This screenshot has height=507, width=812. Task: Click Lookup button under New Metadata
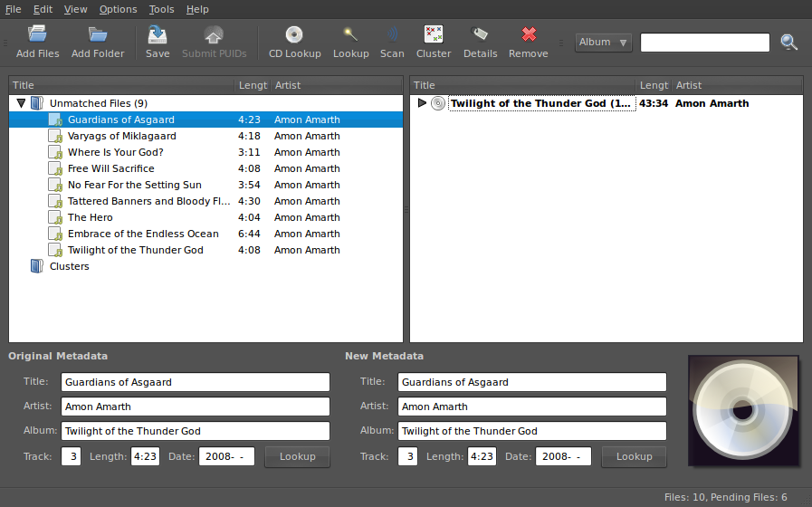pos(634,457)
